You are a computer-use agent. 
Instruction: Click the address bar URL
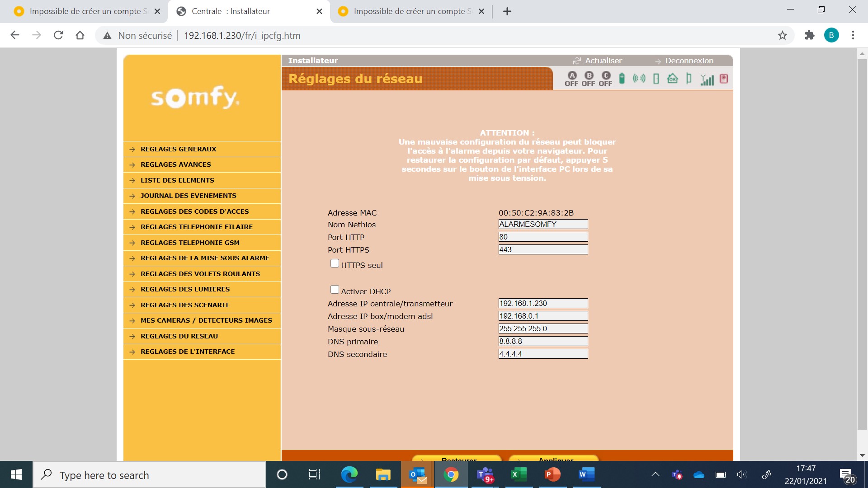[242, 36]
